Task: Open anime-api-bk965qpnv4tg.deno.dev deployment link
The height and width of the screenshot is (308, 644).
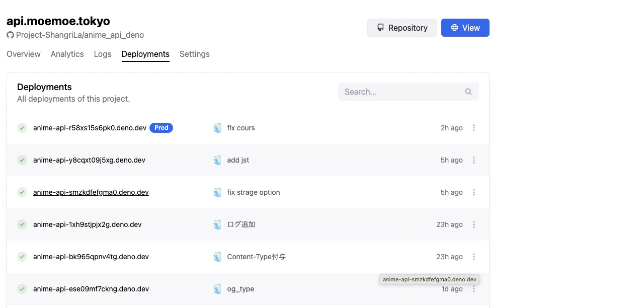Action: [91, 257]
